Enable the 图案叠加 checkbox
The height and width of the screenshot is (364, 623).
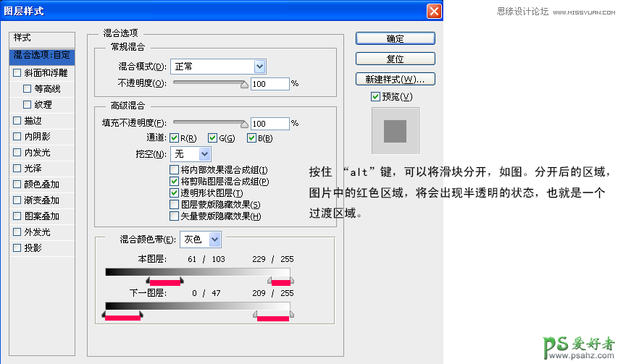click(x=17, y=216)
